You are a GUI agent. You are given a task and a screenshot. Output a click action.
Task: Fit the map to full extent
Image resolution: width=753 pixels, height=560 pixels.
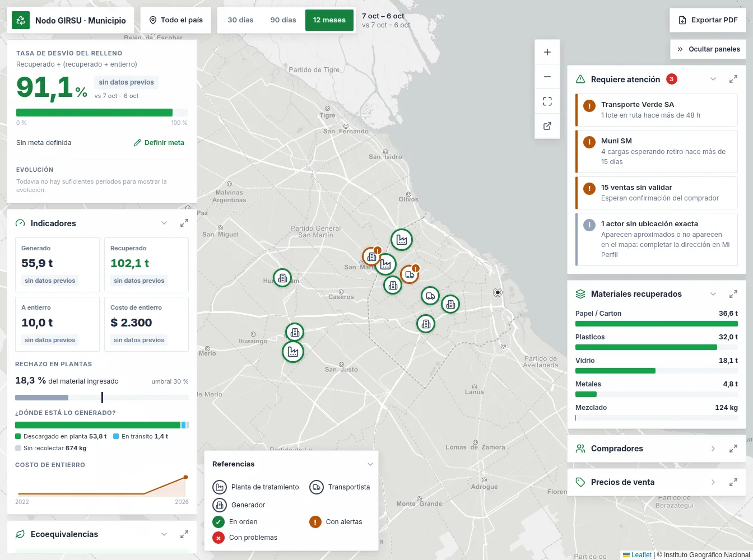pos(547,101)
